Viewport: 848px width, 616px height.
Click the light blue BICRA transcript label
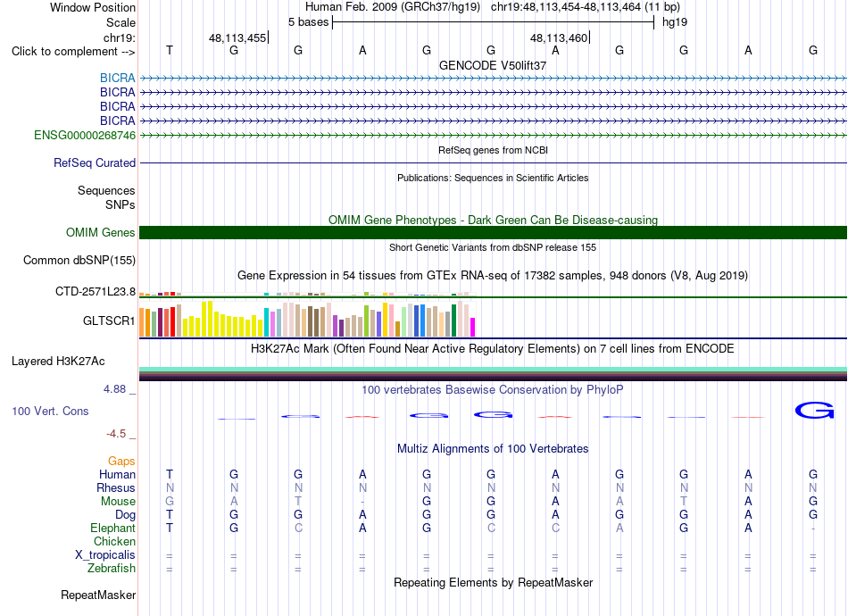[117, 79]
